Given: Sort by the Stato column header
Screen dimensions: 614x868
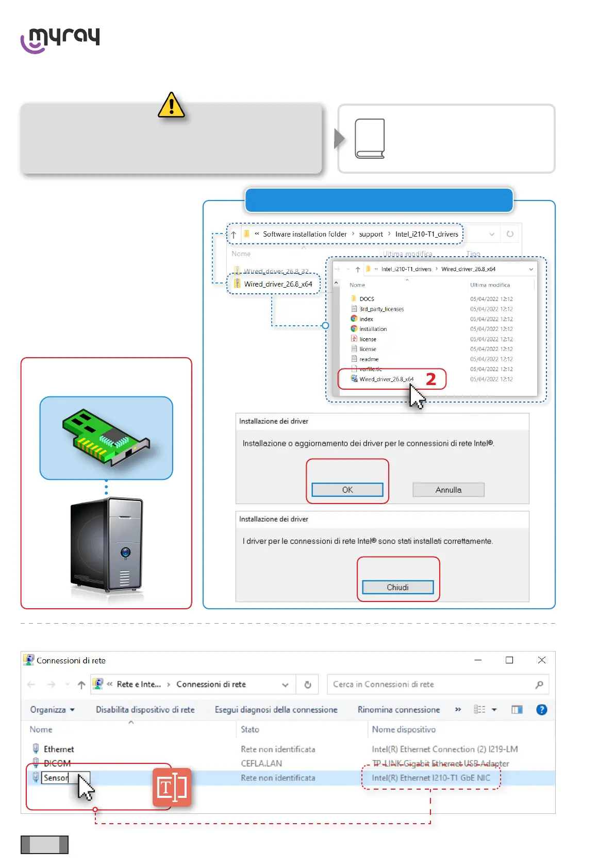Looking at the screenshot, I should [250, 729].
